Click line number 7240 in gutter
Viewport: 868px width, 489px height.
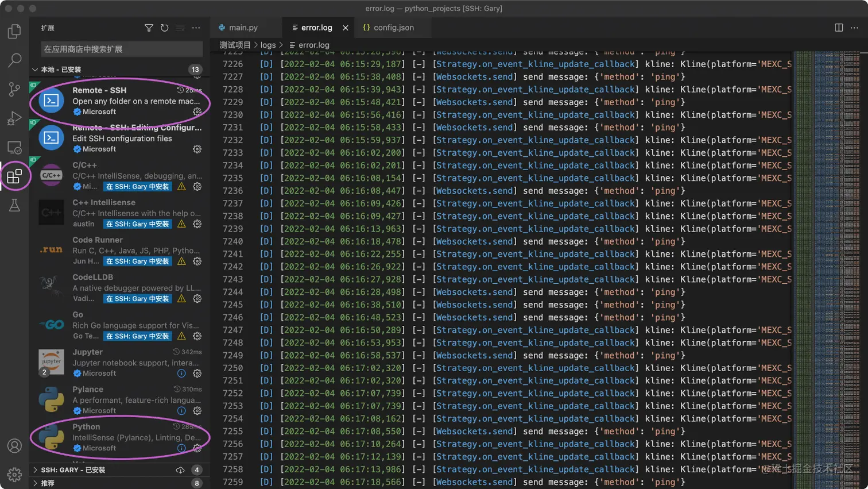(232, 241)
